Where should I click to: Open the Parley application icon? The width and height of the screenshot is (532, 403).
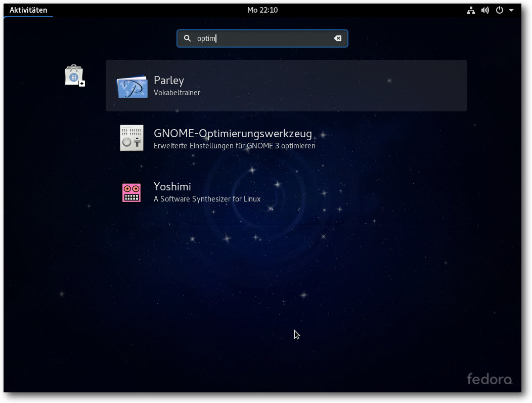coord(132,87)
